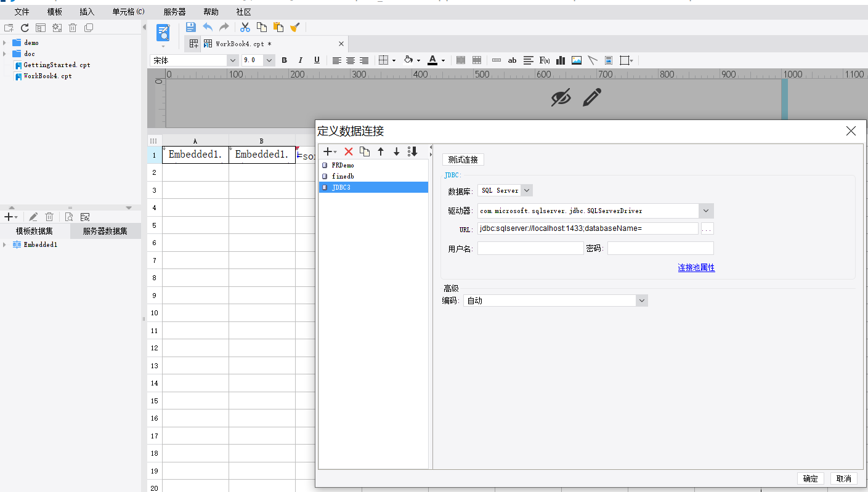Click the Insert slope line icon
This screenshot has height=492, width=868.
click(593, 60)
